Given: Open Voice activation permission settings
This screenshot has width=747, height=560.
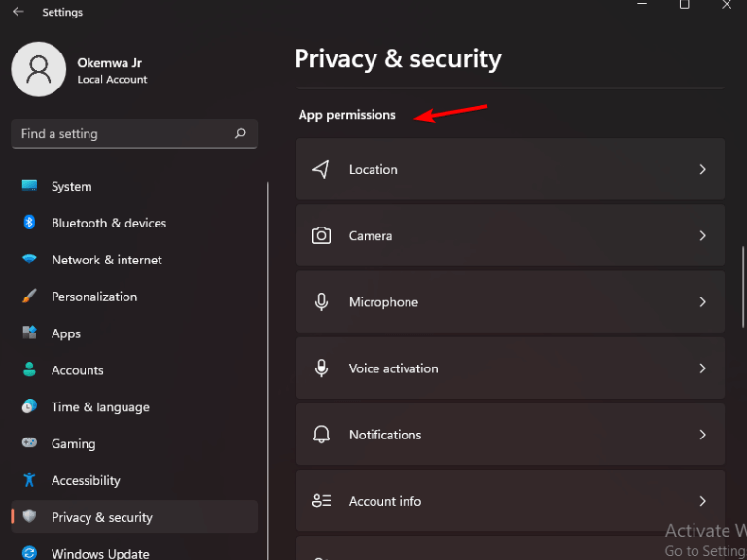Looking at the screenshot, I should [x=511, y=368].
